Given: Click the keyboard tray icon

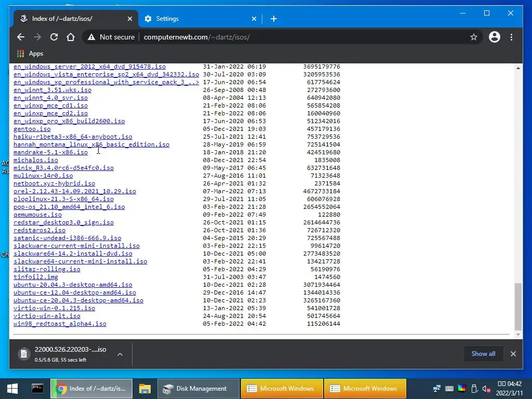Looking at the screenshot, I should [x=449, y=389].
